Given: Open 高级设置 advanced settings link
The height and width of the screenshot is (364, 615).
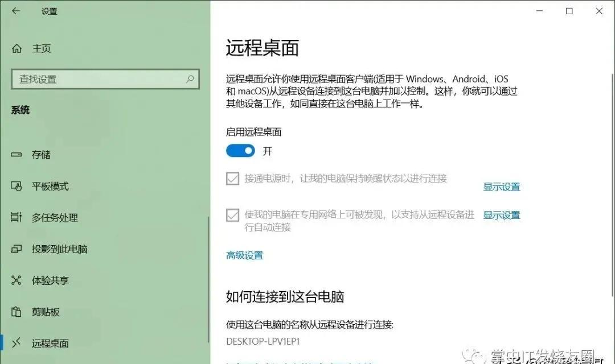Looking at the screenshot, I should pyautogui.click(x=244, y=255).
